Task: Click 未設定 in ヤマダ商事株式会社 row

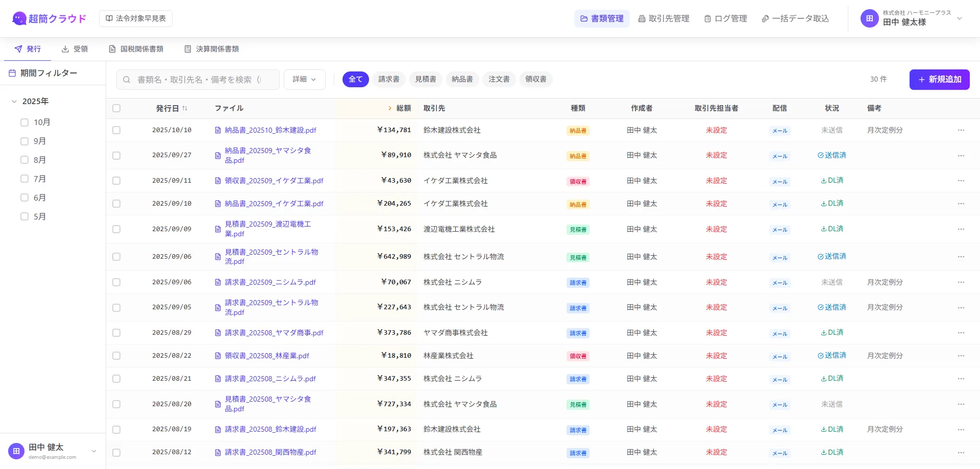Action: pos(717,333)
